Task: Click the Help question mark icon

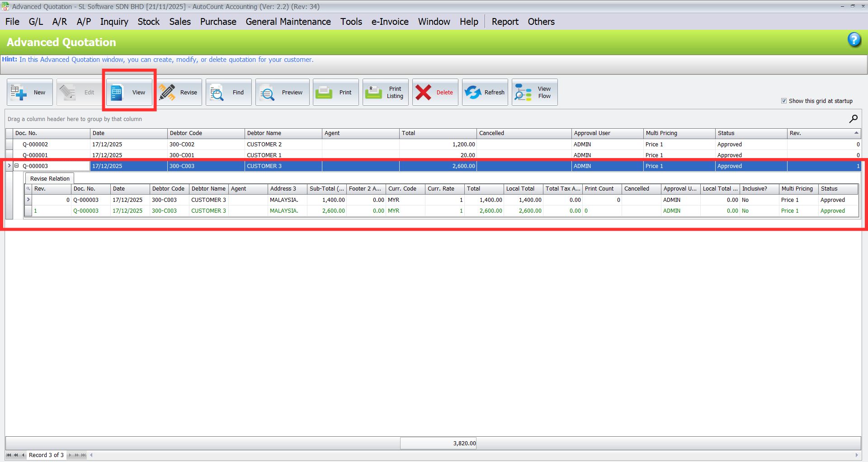Action: coord(854,40)
